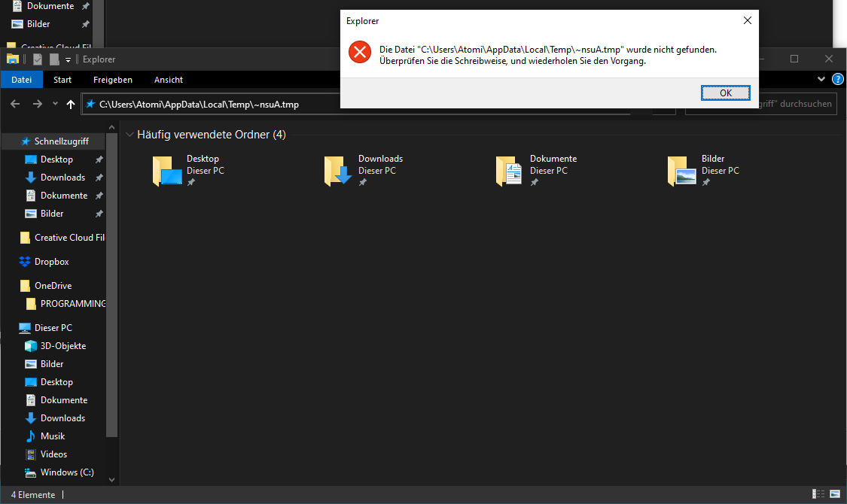The height and width of the screenshot is (504, 847).
Task: Open pinned Desktop under Schnellzugriff
Action: point(56,159)
